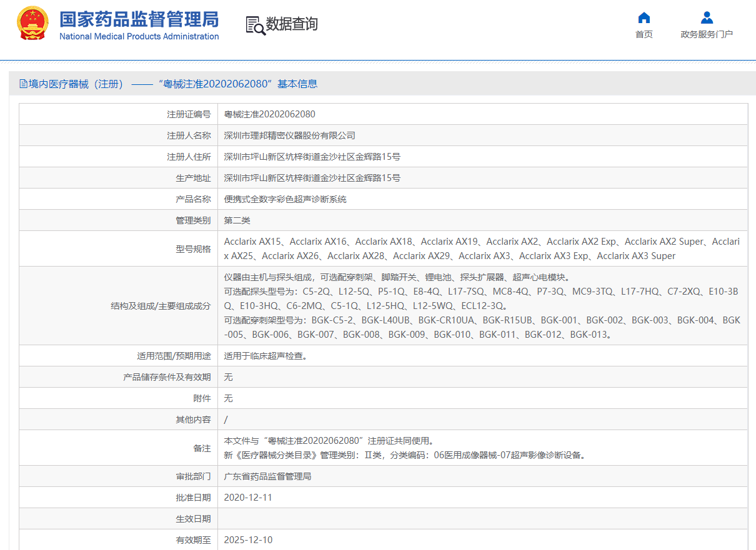This screenshot has height=550, width=756.
Task: Click the 生效日期 label
Action: (193, 519)
